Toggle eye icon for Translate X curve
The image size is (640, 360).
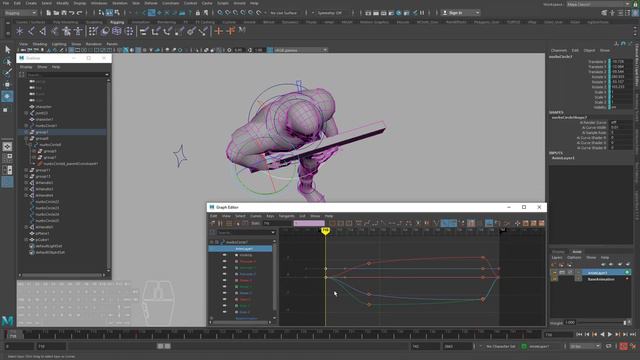point(224,261)
